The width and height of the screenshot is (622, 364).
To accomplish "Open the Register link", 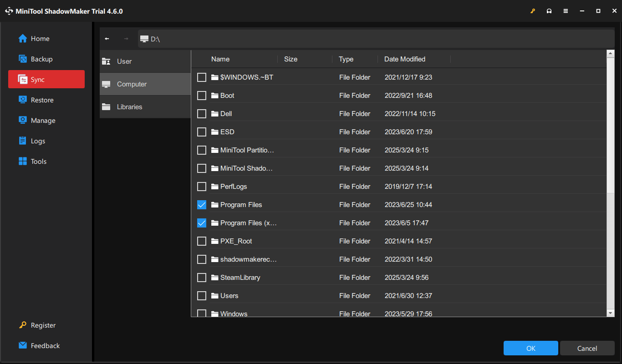I will [x=46, y=325].
